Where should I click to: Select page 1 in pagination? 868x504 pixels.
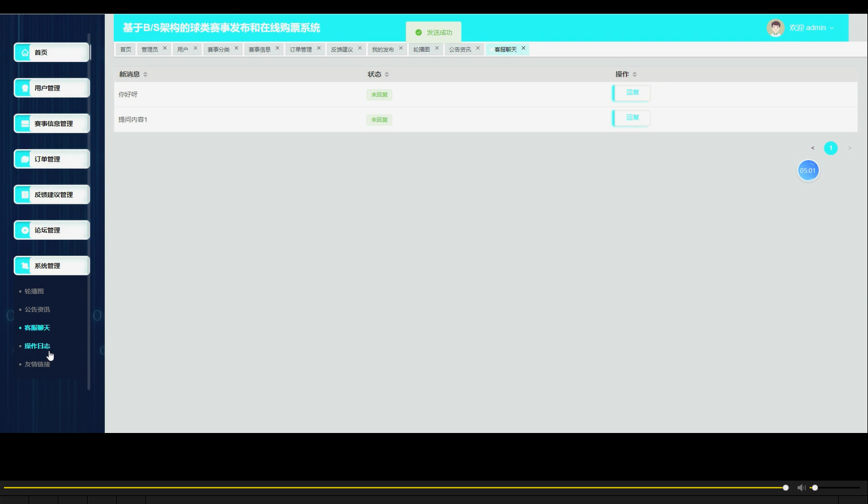831,148
